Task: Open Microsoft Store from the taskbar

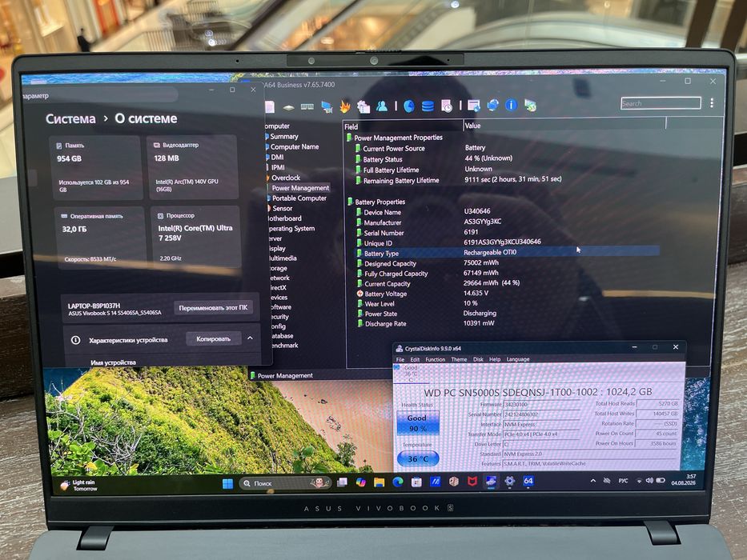Action: coord(416,482)
